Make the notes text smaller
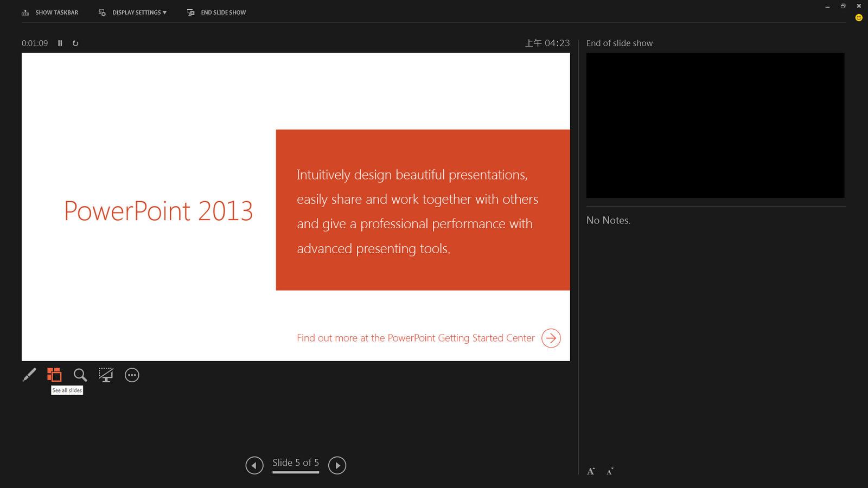Viewport: 868px width, 488px height. click(x=610, y=471)
